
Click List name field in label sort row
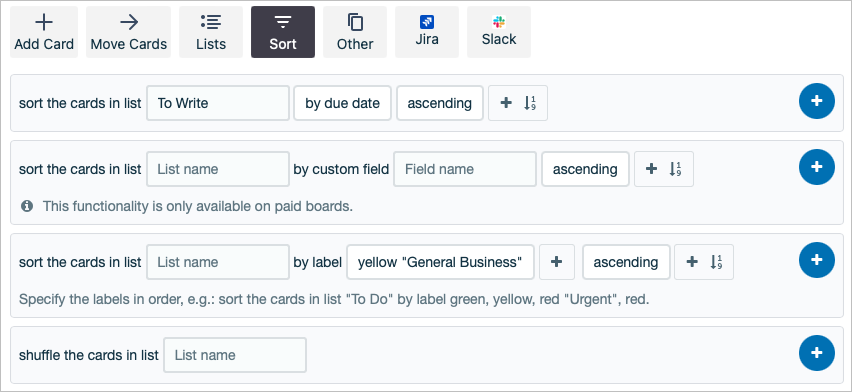pos(218,262)
